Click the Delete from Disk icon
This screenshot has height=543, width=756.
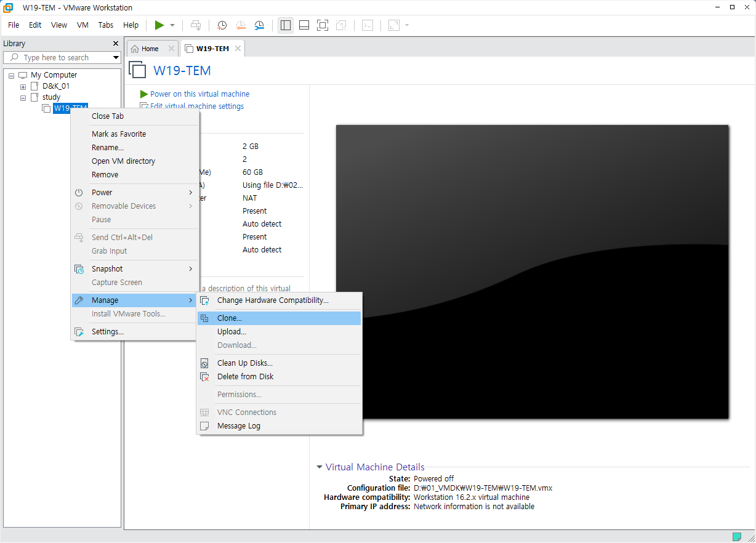pyautogui.click(x=204, y=377)
